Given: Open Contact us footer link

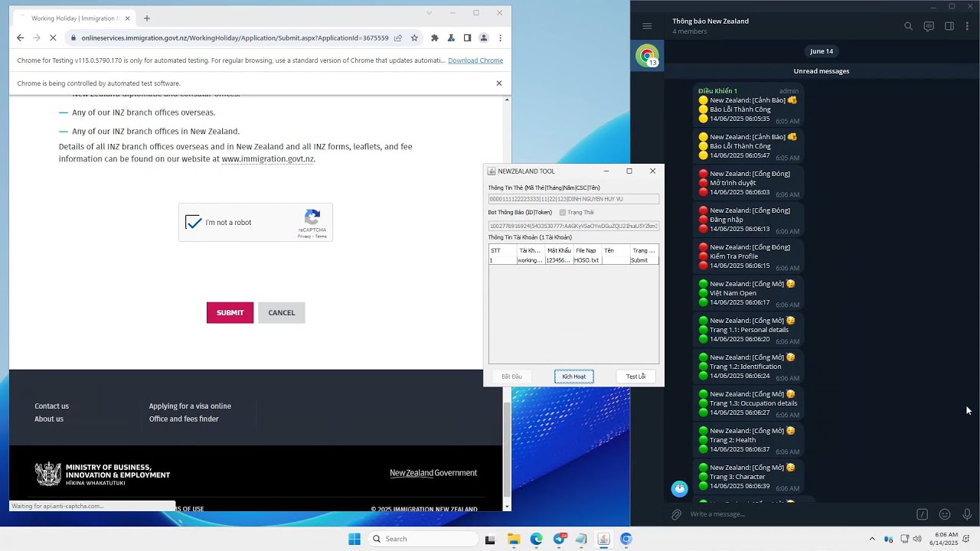Looking at the screenshot, I should [51, 406].
